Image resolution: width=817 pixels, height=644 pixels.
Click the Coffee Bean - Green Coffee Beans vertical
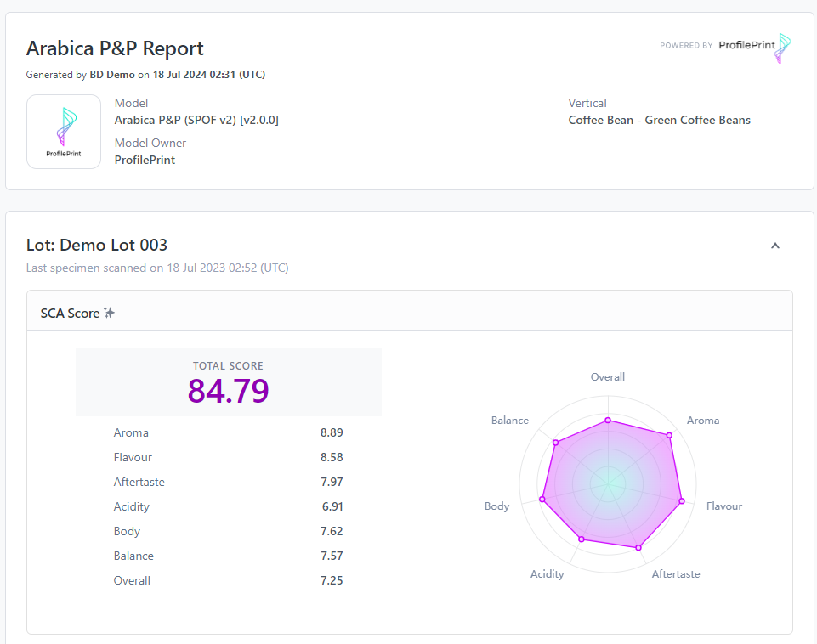click(659, 120)
